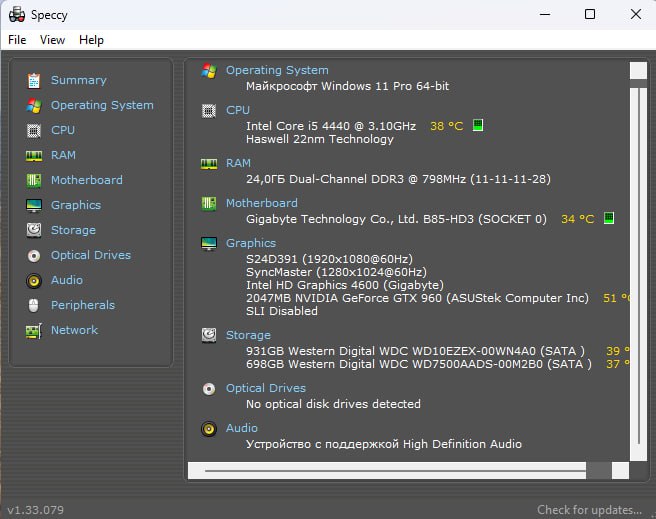Click the Network card icon in sidebar
Viewport: 656px width, 519px height.
(34, 331)
